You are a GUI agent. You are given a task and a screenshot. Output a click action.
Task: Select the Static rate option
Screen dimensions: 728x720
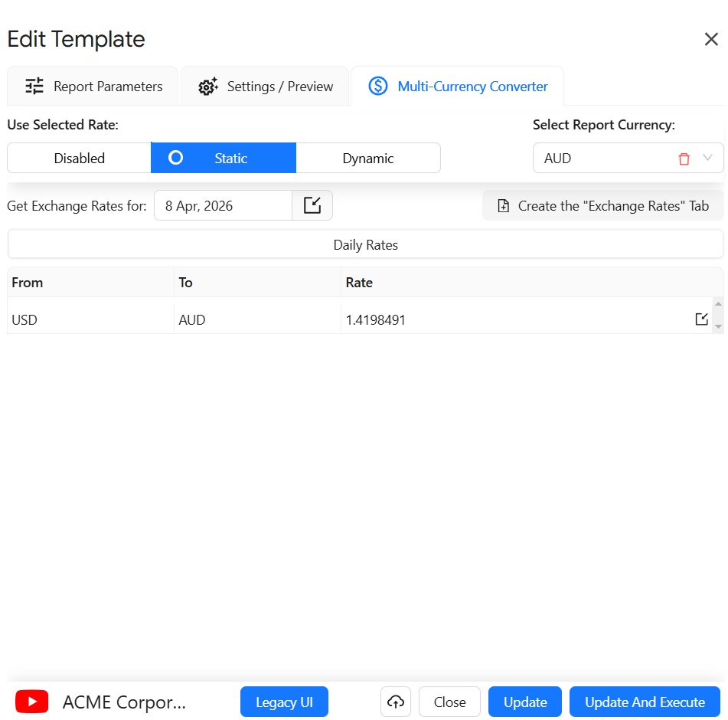224,159
